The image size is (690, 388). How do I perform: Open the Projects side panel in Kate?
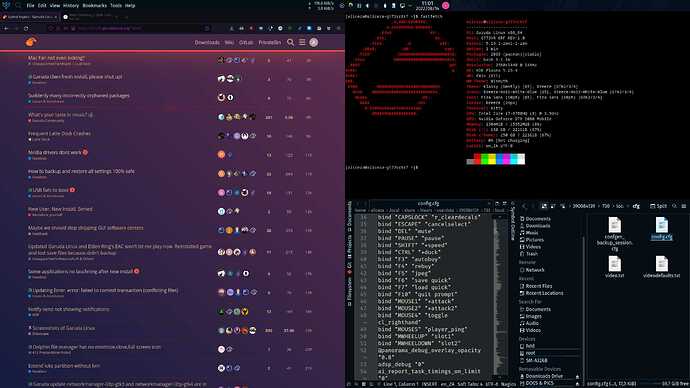click(350, 248)
